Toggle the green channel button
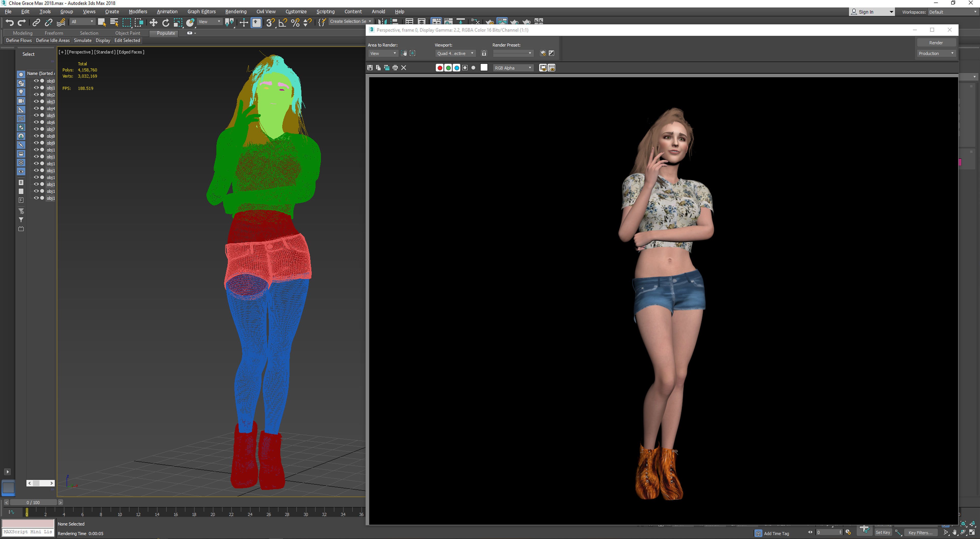Screen dimensions: 980x539 pos(448,68)
